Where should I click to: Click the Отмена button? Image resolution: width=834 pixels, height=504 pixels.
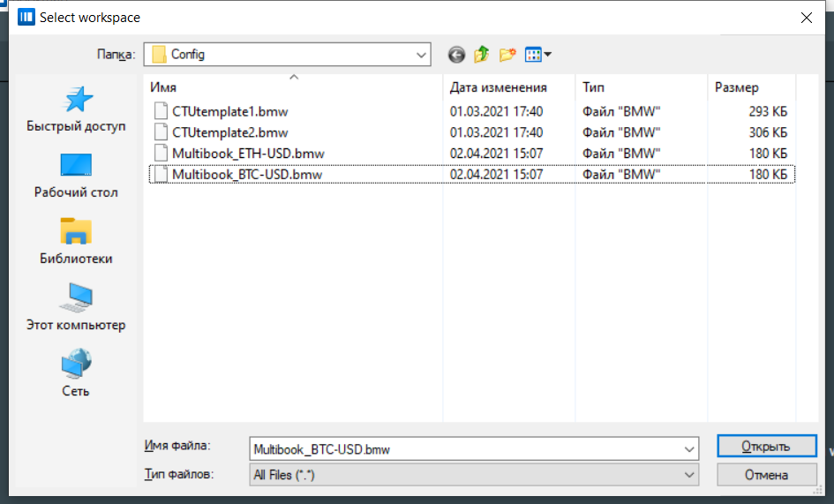766,475
